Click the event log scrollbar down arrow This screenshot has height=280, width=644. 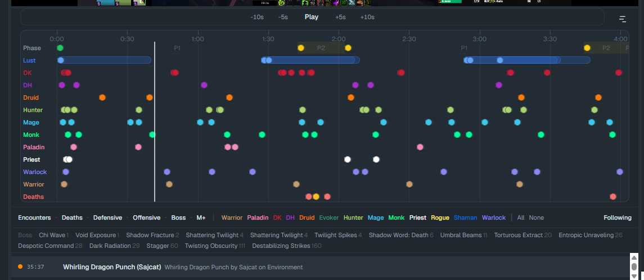click(634, 276)
